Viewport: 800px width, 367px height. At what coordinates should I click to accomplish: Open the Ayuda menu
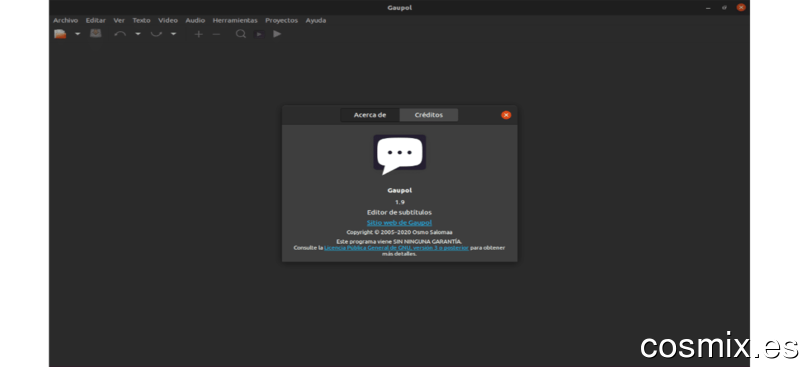click(316, 20)
